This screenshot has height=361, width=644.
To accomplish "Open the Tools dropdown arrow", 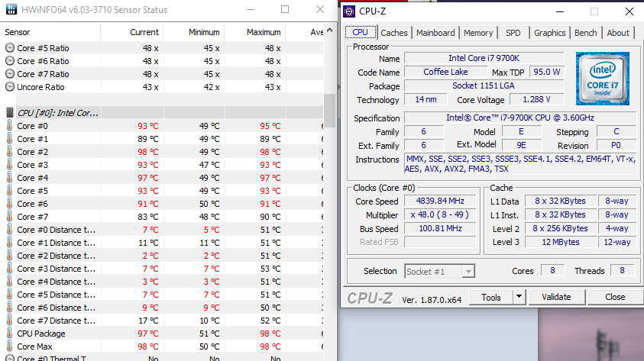I will [x=519, y=297].
